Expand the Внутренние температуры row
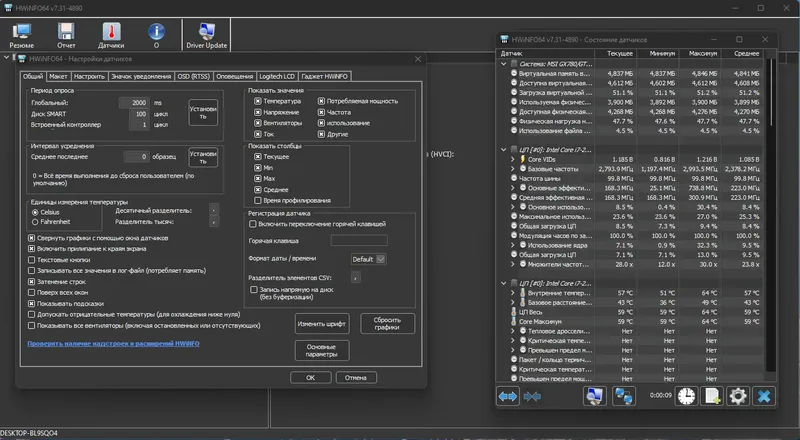Screen dimensions: 800x440 (513, 293)
